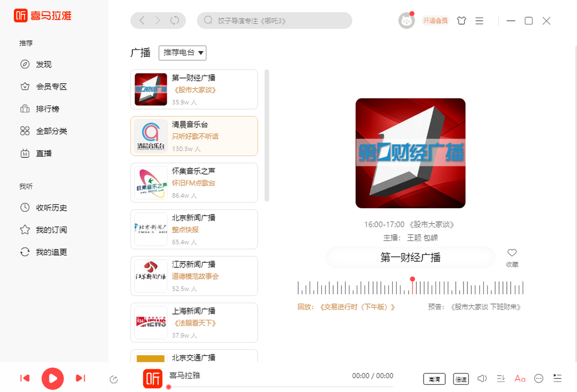Expand the 推荐电台 dropdown
This screenshot has height=392, width=577.
(182, 52)
